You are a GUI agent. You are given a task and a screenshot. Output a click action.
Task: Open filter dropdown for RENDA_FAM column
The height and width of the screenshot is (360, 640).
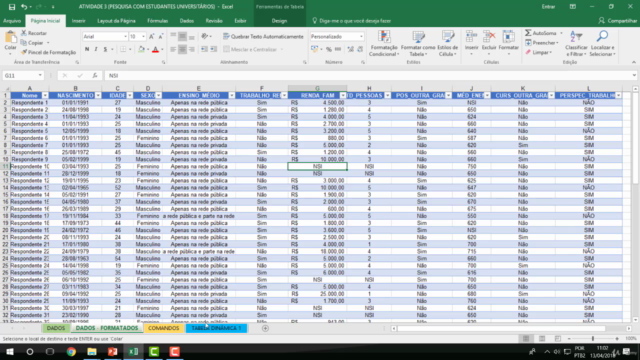coord(343,96)
